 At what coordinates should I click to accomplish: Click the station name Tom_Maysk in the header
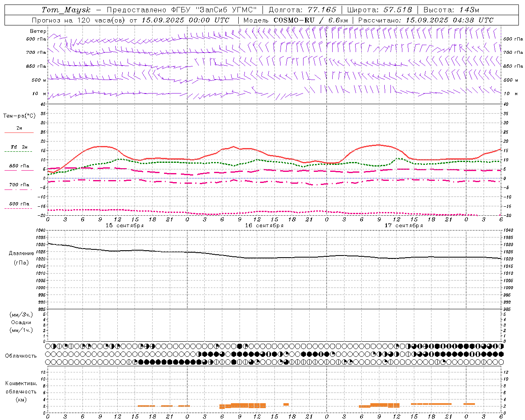point(66,10)
